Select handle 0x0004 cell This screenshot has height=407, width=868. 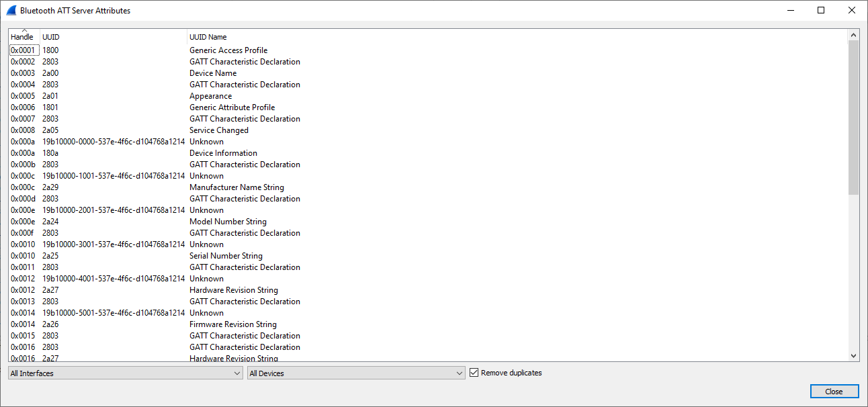(x=23, y=85)
